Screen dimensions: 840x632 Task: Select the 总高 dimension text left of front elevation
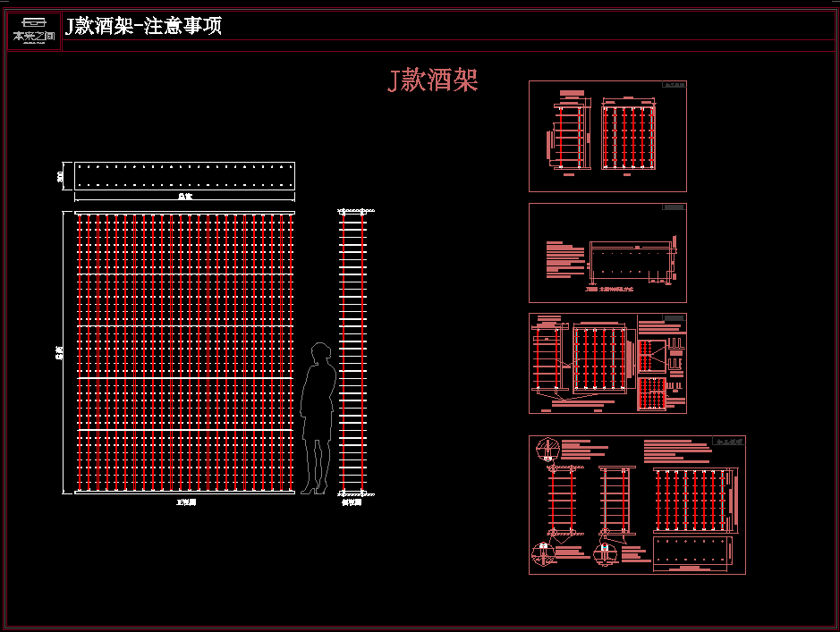click(x=60, y=352)
